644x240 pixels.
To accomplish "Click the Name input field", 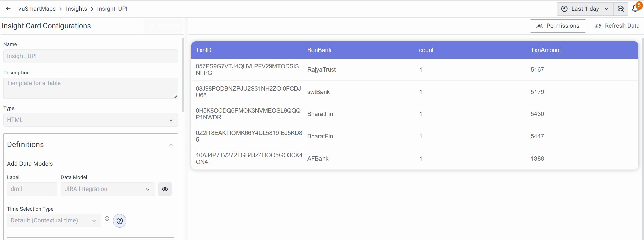I will tap(90, 56).
